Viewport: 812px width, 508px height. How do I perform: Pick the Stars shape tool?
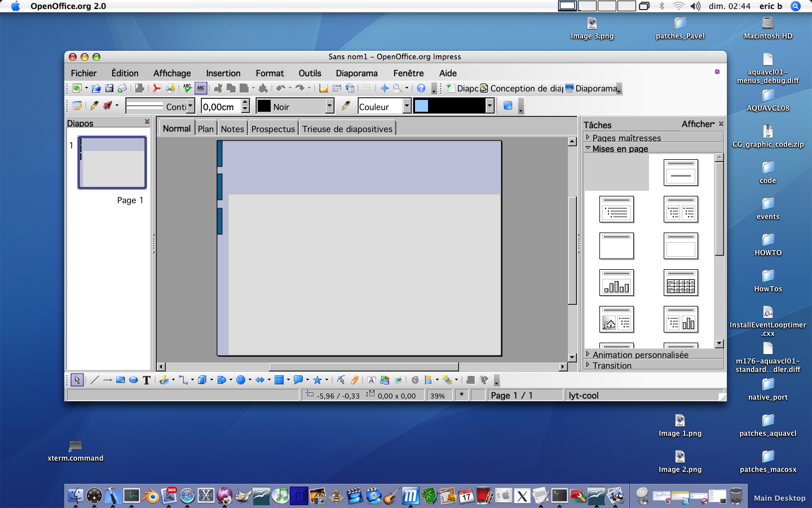click(317, 380)
